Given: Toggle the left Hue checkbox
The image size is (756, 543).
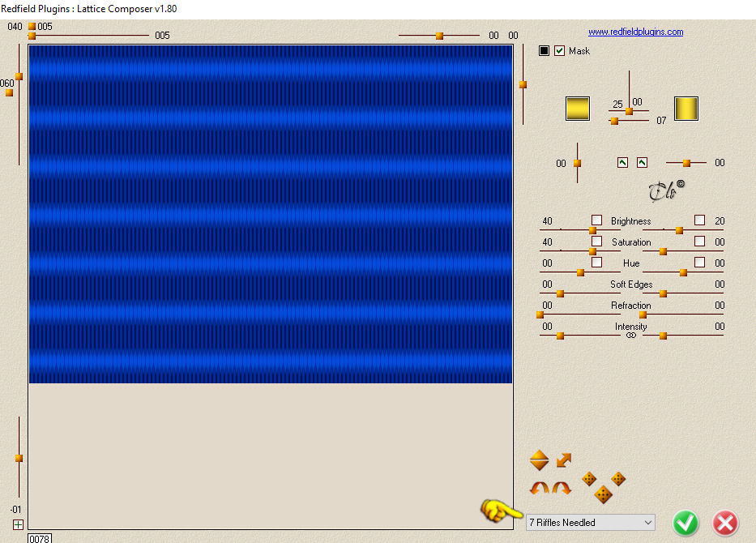Looking at the screenshot, I should click(x=596, y=262).
